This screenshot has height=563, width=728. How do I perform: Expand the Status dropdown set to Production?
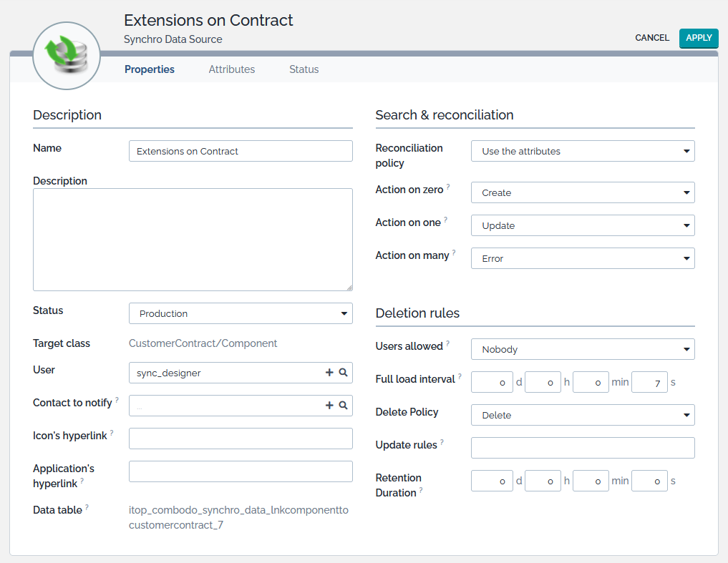tap(241, 313)
